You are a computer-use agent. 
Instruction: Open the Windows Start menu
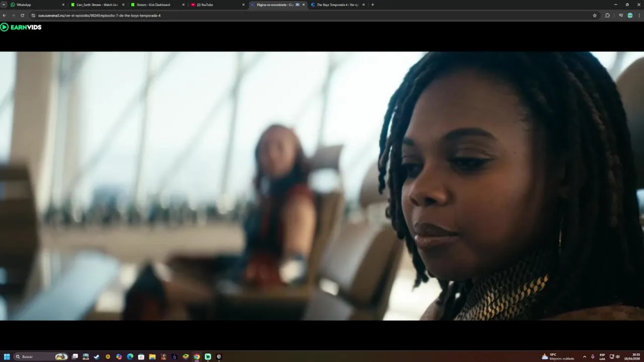point(7,356)
